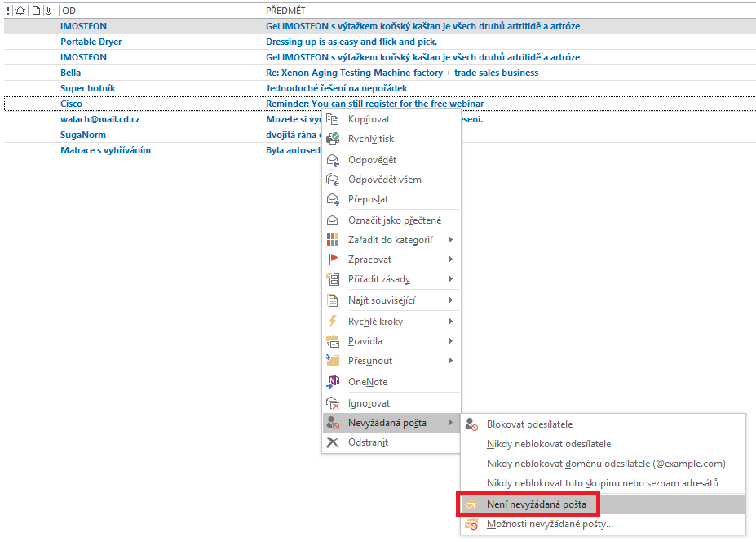Expand the Pravidla submenu arrow

tap(450, 341)
